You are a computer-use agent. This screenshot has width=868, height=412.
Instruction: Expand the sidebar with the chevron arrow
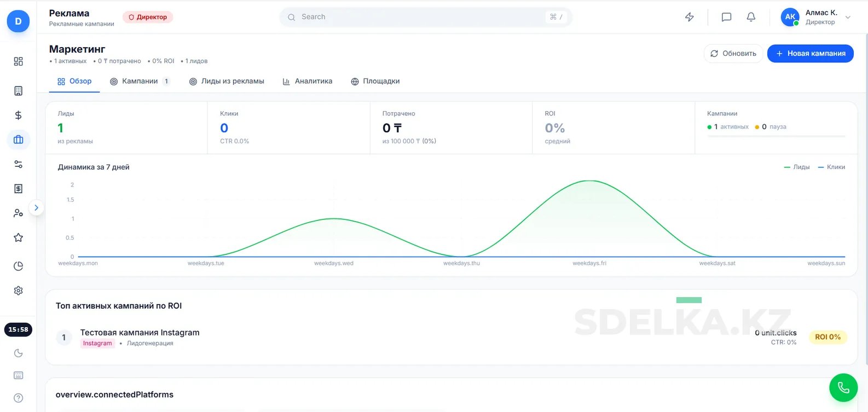[36, 208]
